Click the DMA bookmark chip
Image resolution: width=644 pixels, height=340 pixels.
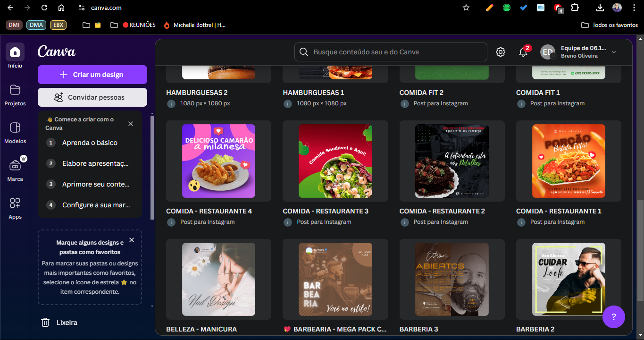(x=36, y=25)
